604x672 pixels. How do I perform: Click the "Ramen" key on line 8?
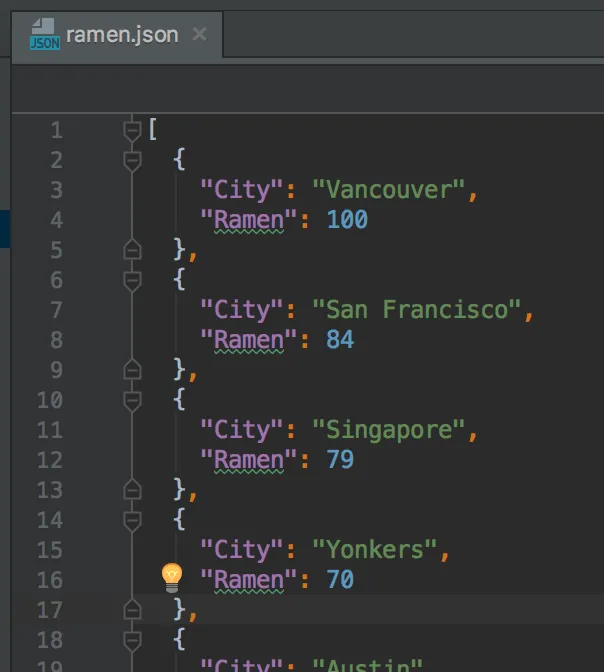[x=249, y=339]
